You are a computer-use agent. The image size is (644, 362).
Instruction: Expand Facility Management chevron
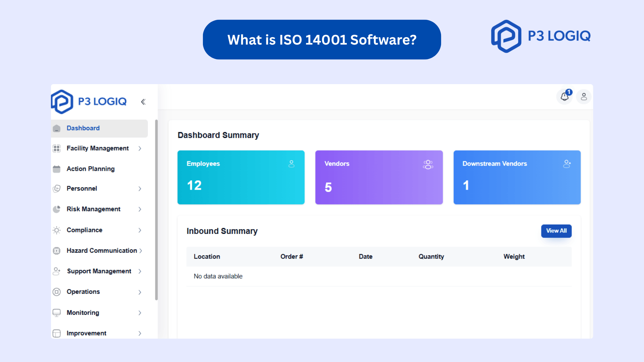click(x=140, y=148)
